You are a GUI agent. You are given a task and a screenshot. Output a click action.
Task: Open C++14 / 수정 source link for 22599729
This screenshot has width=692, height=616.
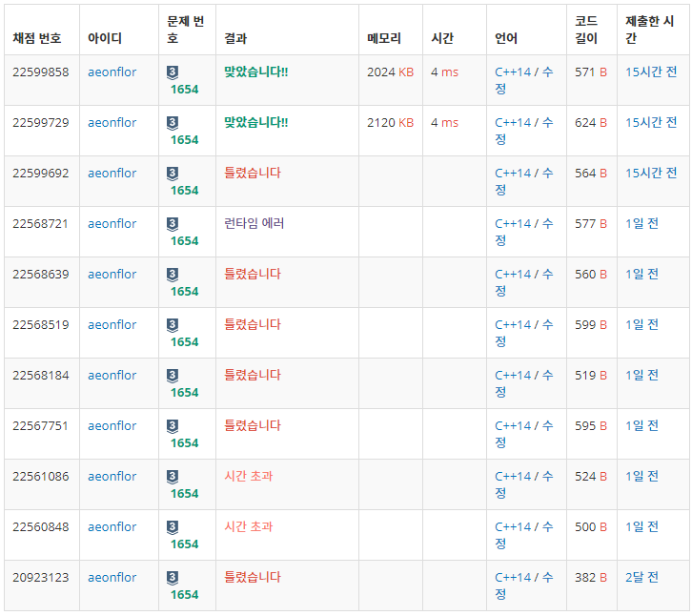pos(524,132)
